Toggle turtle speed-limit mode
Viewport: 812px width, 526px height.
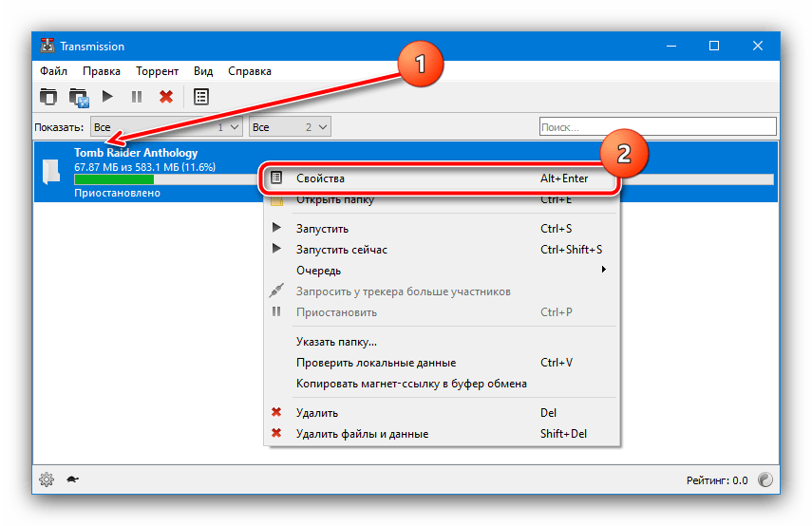[x=72, y=479]
